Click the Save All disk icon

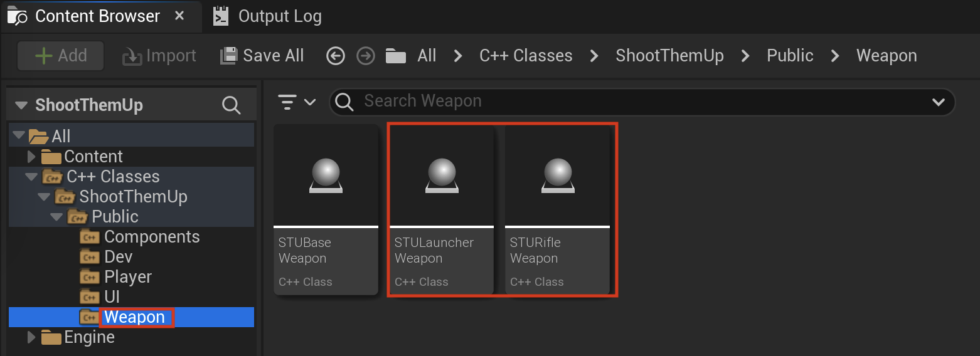[x=228, y=56]
